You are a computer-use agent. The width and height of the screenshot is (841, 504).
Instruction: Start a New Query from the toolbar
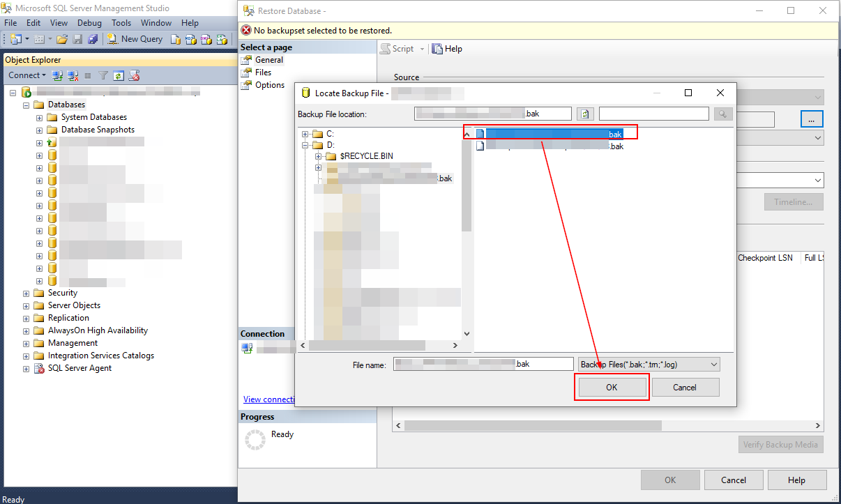pyautogui.click(x=135, y=39)
